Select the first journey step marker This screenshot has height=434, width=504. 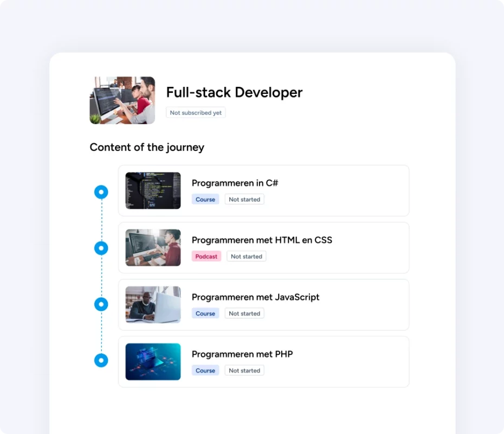(x=101, y=192)
